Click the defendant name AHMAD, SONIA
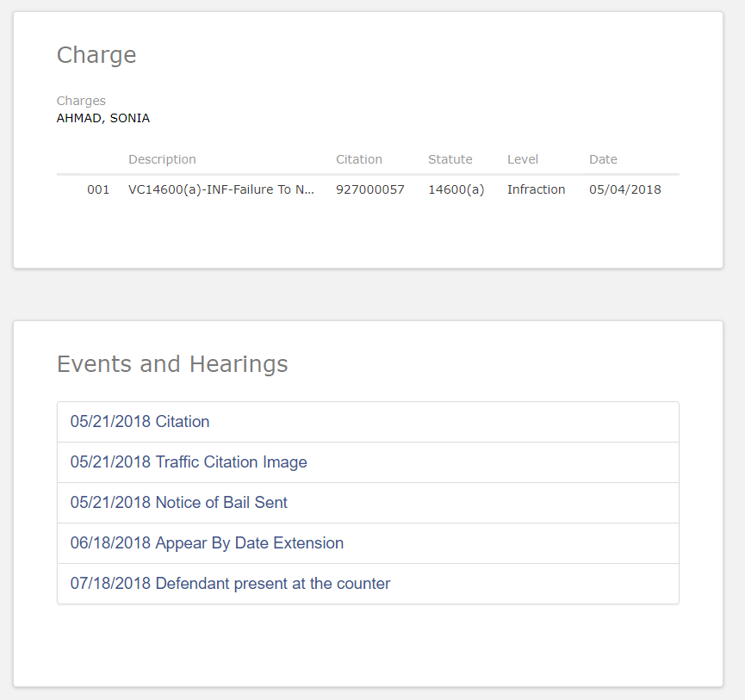 [x=103, y=118]
